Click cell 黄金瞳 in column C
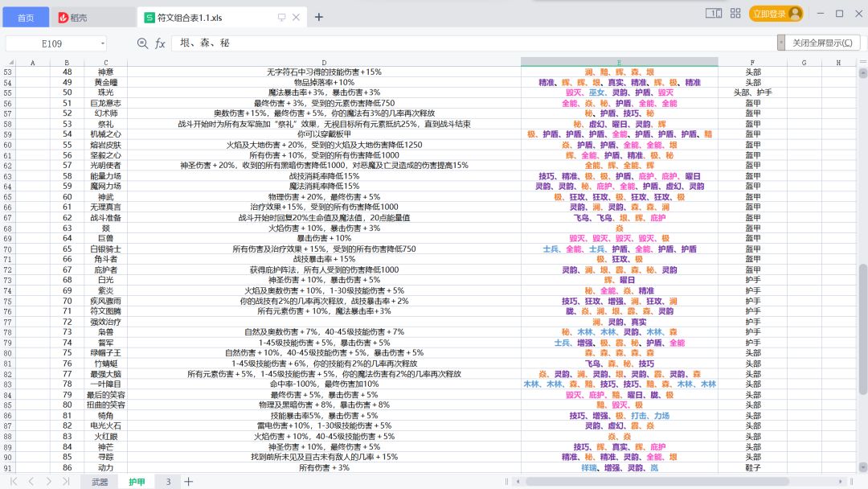This screenshot has height=489, width=868. tap(106, 83)
